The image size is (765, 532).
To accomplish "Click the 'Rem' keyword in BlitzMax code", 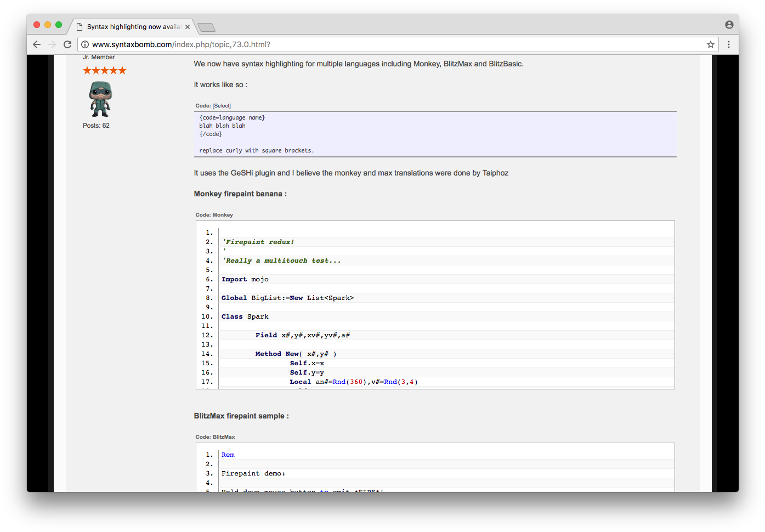I will pos(228,455).
